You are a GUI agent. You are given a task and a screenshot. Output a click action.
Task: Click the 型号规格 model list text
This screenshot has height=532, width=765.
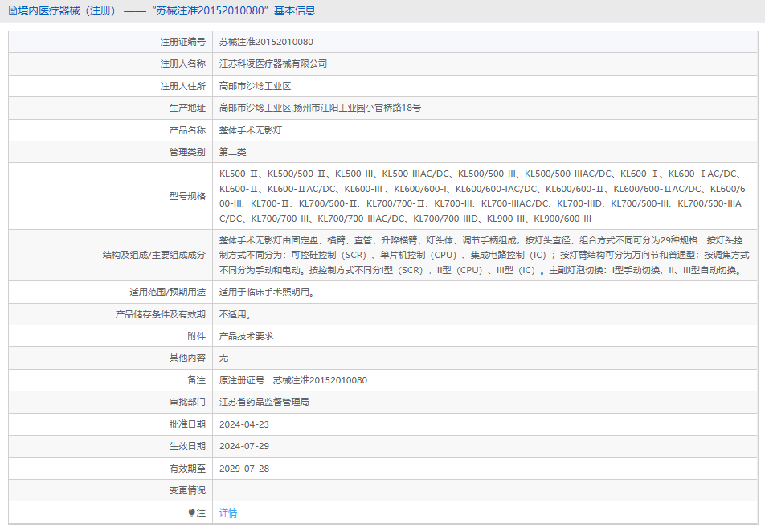482,196
